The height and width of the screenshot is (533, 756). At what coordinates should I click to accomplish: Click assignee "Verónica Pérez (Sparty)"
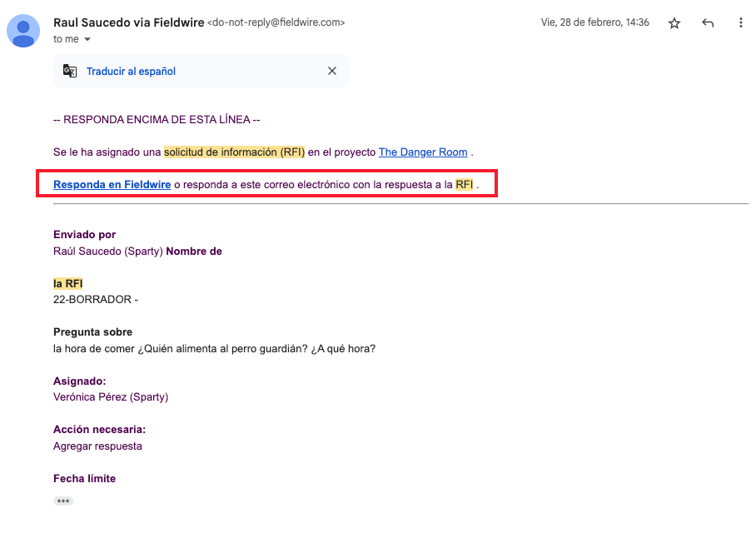[x=111, y=397]
